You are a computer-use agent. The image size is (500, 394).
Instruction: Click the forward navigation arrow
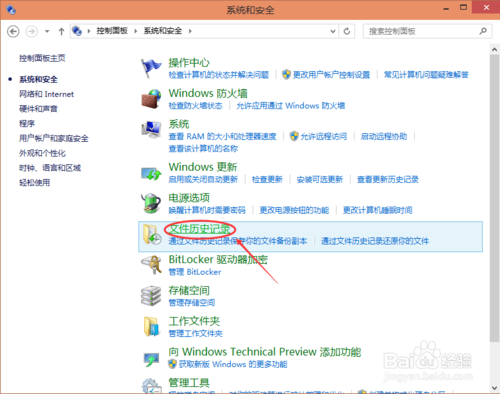click(x=32, y=32)
